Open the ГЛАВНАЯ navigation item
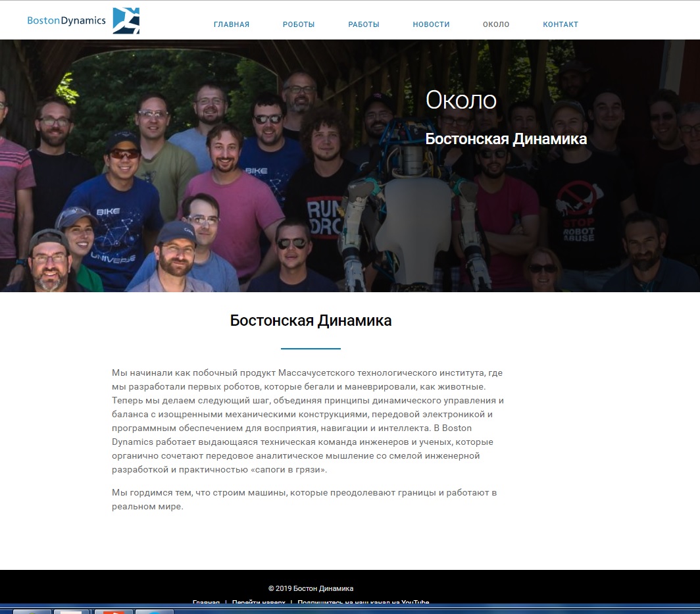Viewport: 700px width, 614px height. (232, 24)
